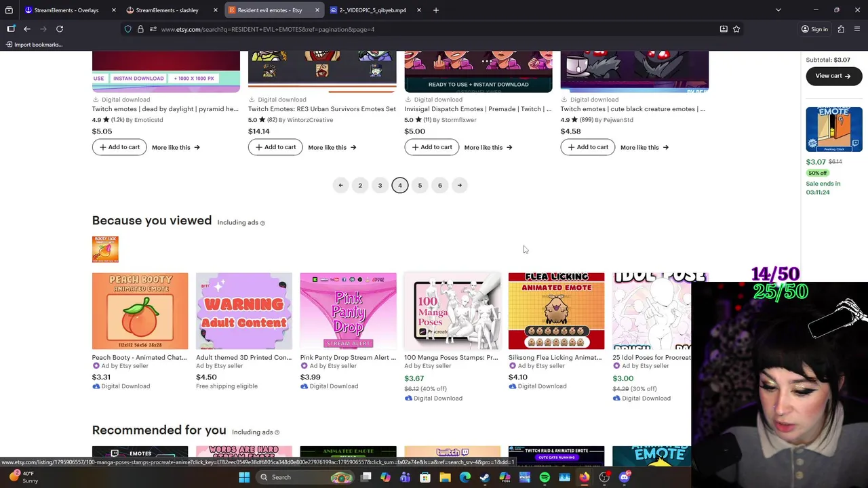Screen dimensions: 868x488
Task: Click the 'Because you viewed' info icon
Action: click(x=262, y=223)
